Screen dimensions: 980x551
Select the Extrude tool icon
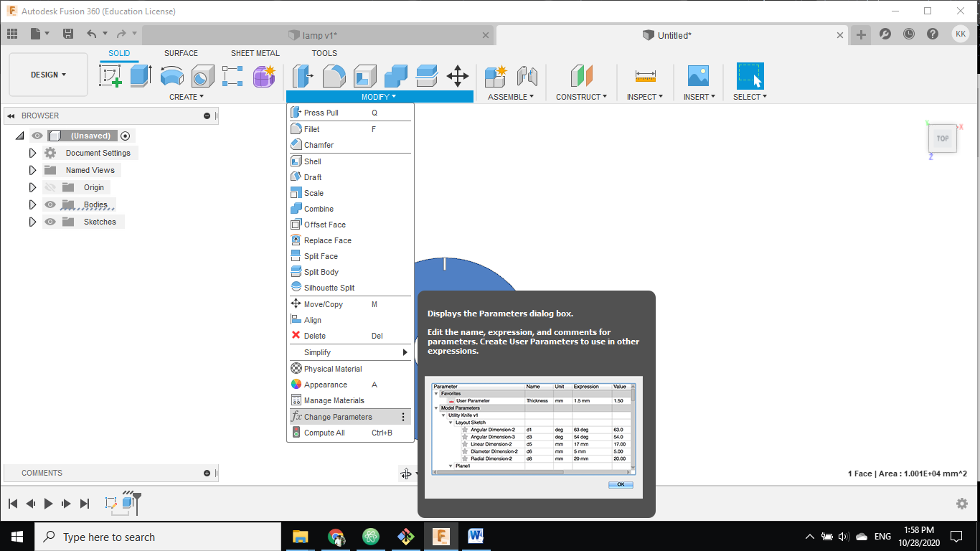141,75
